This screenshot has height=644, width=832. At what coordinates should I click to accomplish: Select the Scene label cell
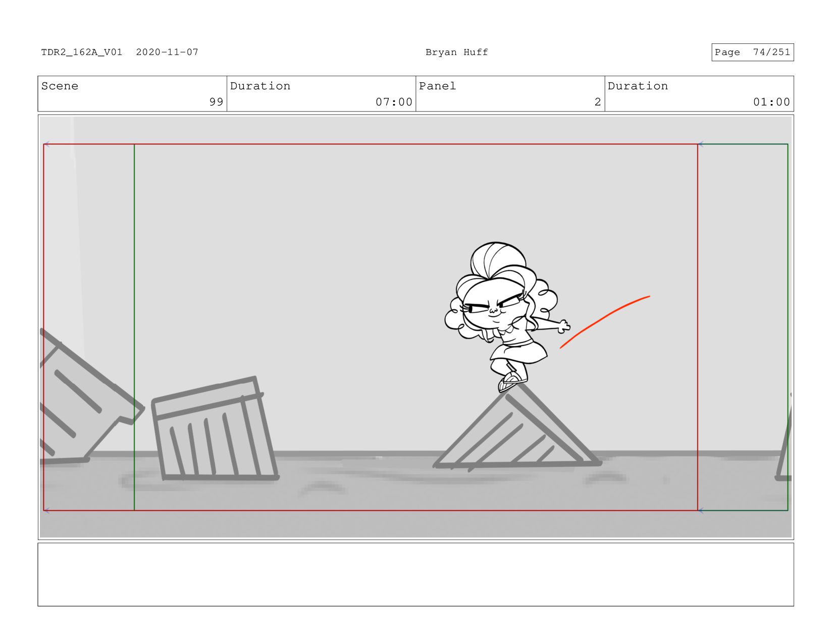tap(132, 94)
